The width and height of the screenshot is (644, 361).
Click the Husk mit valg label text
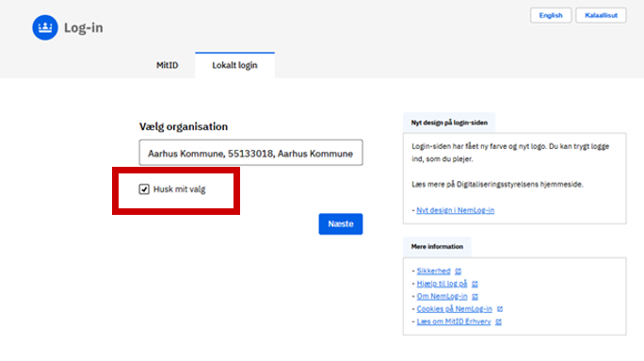tap(179, 189)
